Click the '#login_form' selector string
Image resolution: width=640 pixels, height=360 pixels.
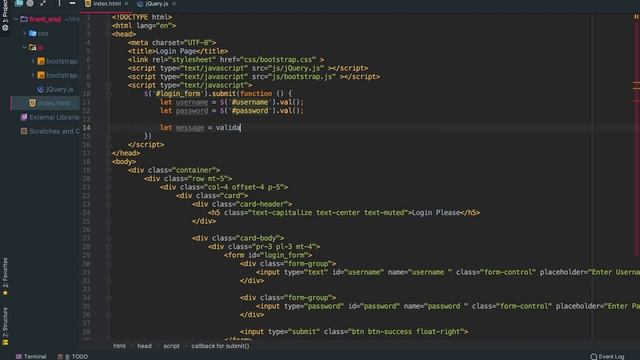(x=178, y=93)
